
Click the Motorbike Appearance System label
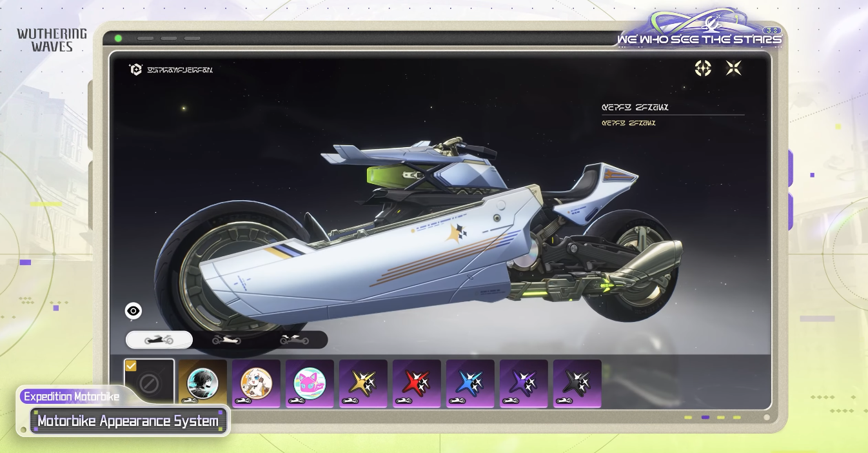tap(128, 421)
